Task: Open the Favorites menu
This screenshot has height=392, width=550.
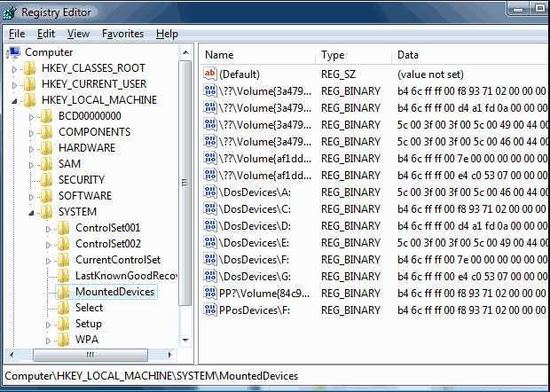Action: (x=122, y=34)
